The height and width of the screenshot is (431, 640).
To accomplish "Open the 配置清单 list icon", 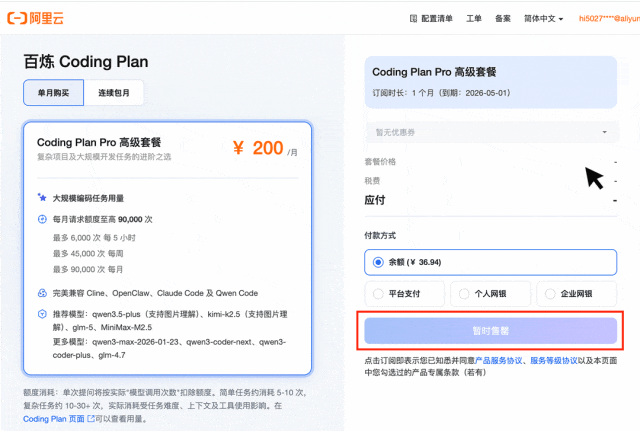I will click(413, 18).
